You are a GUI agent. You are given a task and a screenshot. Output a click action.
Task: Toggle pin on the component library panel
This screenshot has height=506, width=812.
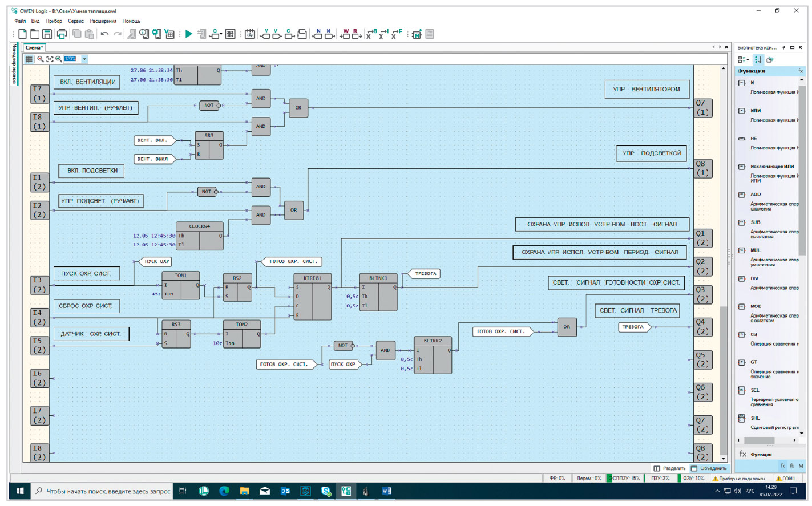point(783,47)
